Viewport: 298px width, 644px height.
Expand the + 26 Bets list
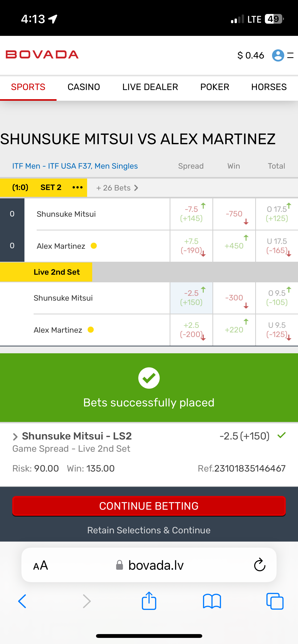[117, 188]
